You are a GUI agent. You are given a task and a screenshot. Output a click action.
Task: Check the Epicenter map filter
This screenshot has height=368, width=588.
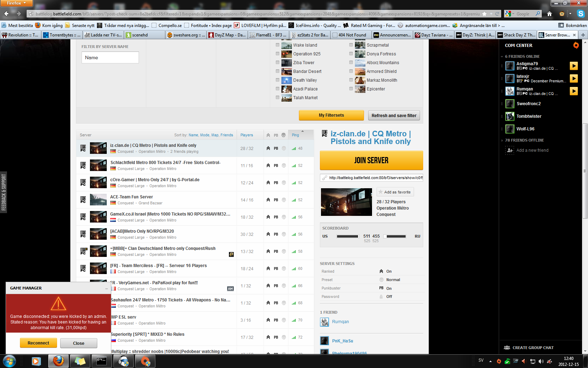(351, 89)
